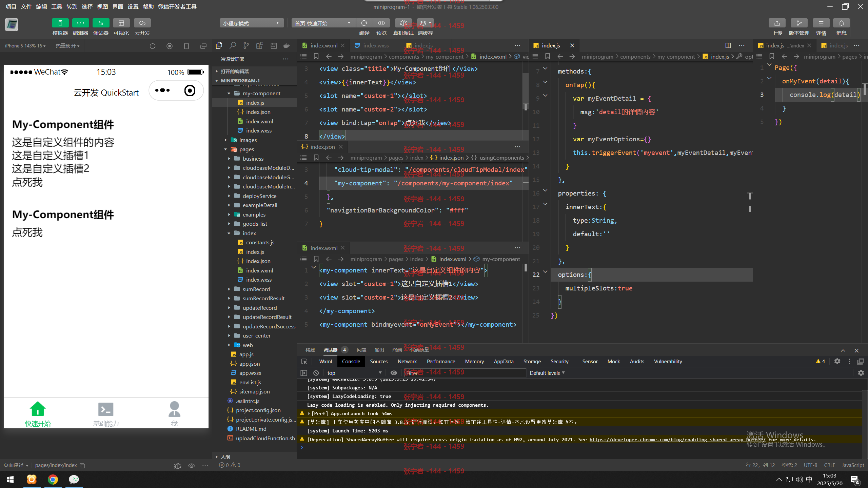
Task: Open the cloud development (云开发) console
Action: pyautogui.click(x=142, y=23)
